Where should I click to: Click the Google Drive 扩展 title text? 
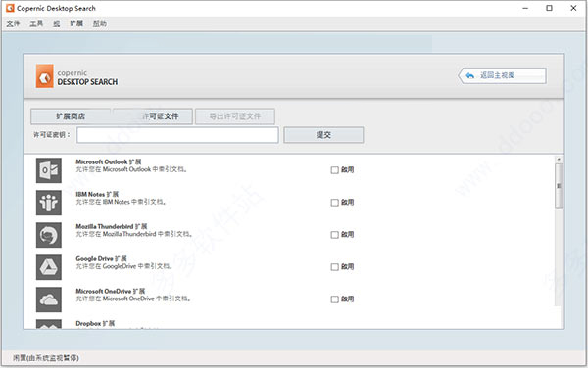101,258
